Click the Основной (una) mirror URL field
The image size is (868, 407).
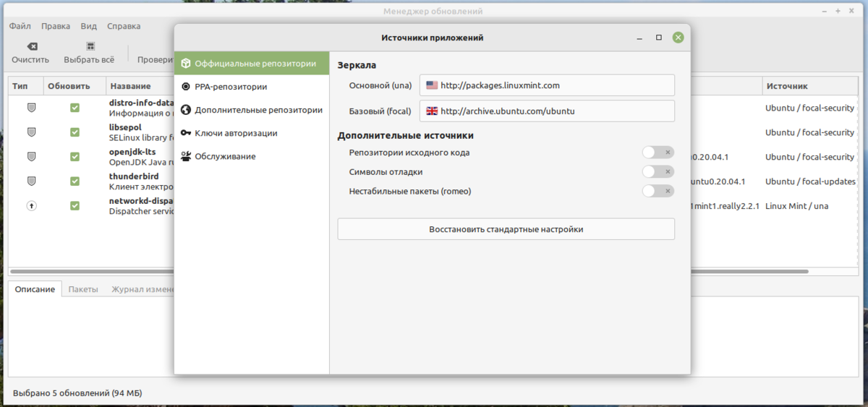point(547,85)
